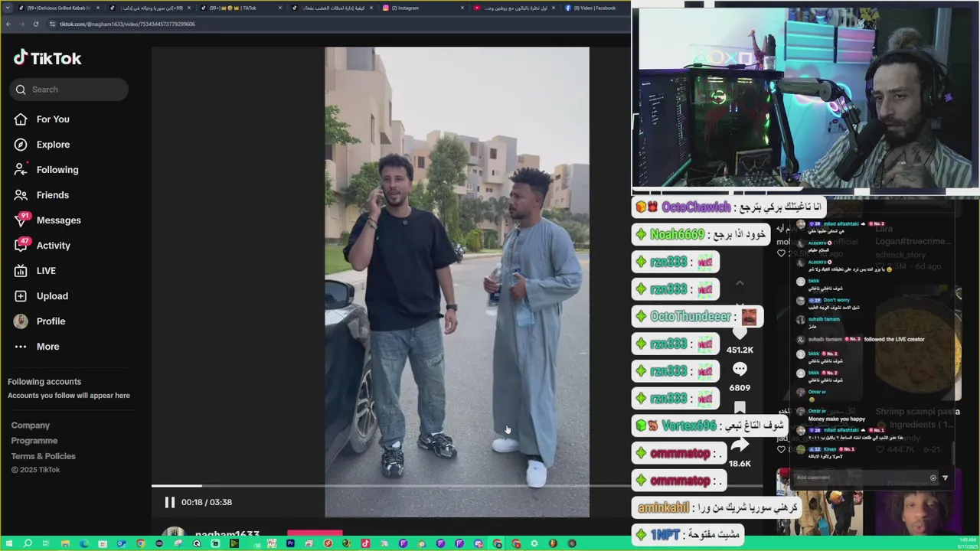Switch to the Instagram tab

423,8
